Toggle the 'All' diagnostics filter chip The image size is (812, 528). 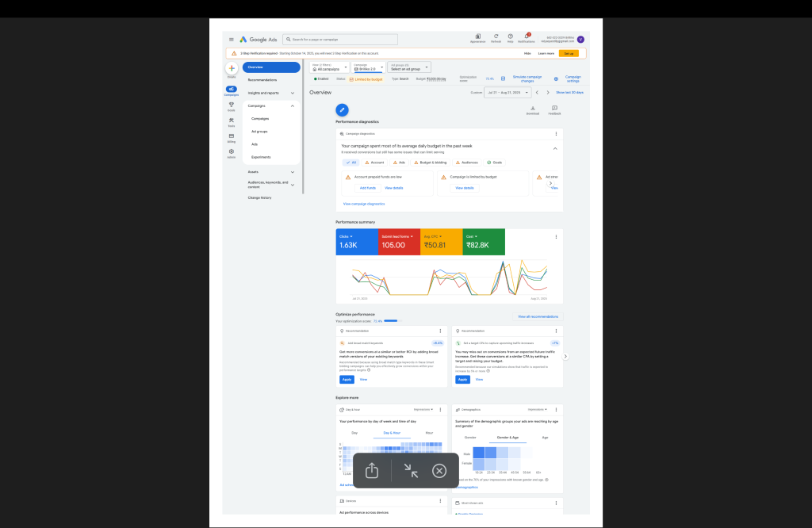(351, 162)
